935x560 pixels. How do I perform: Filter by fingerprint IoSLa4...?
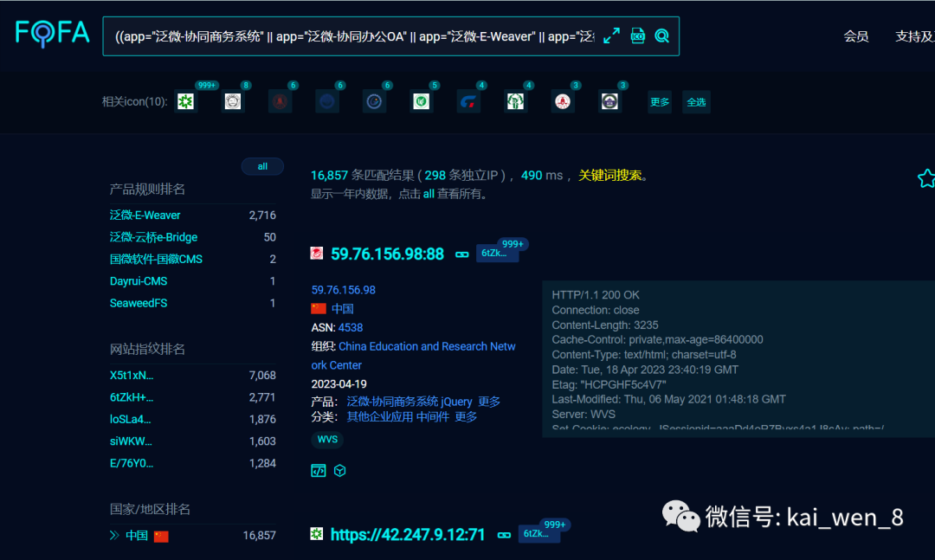pos(130,419)
